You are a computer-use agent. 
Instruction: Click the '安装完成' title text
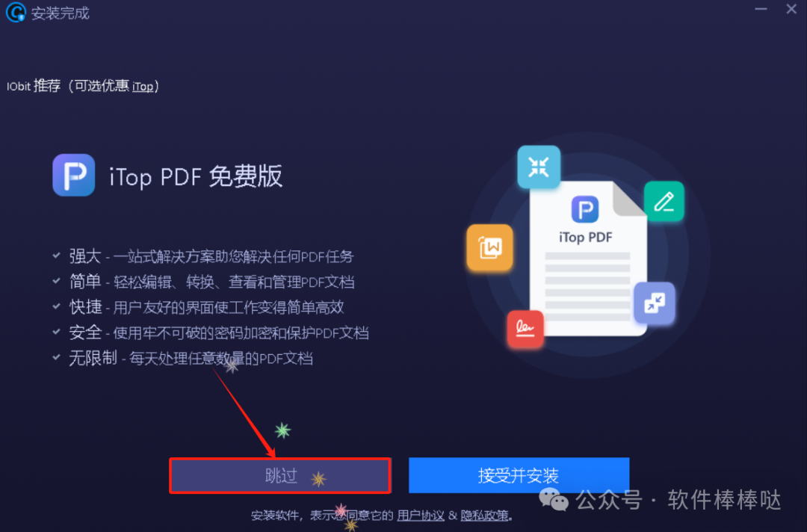click(61, 13)
